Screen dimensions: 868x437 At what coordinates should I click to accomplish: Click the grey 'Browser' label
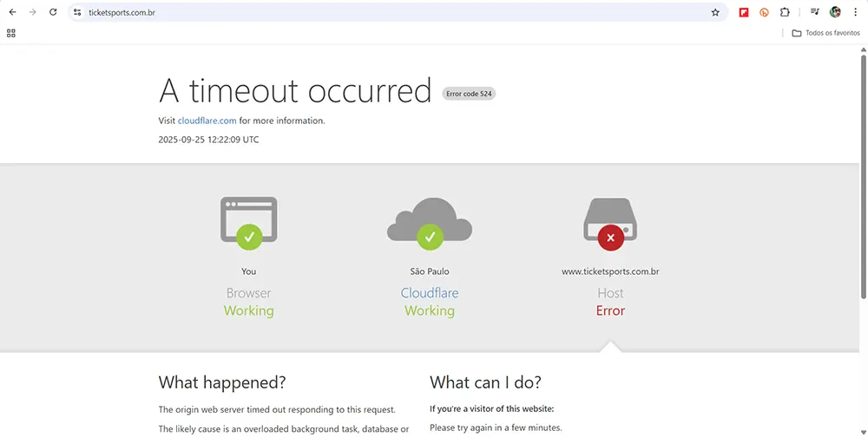pyautogui.click(x=248, y=292)
